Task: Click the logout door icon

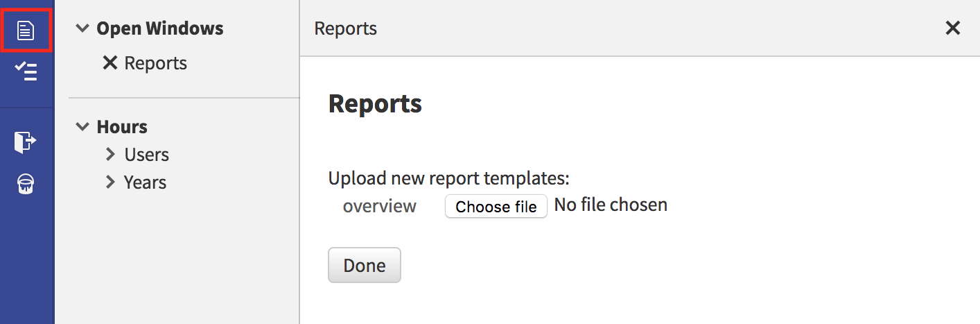Action: (x=26, y=142)
